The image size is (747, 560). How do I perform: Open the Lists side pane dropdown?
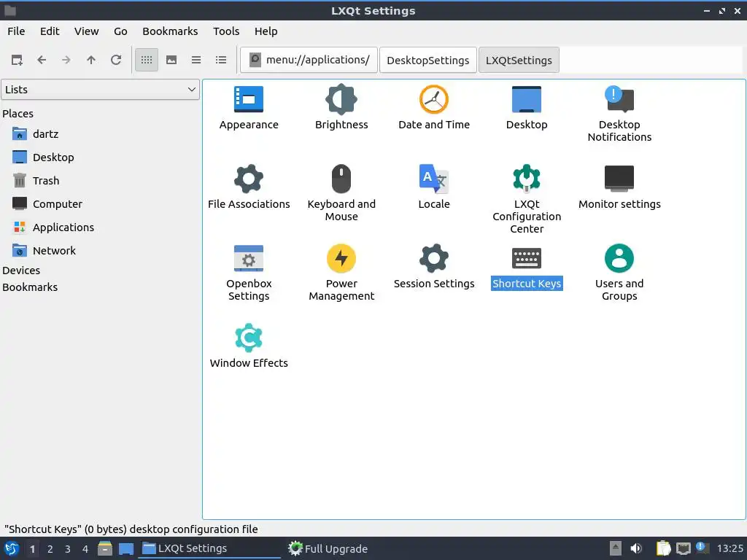(x=100, y=90)
